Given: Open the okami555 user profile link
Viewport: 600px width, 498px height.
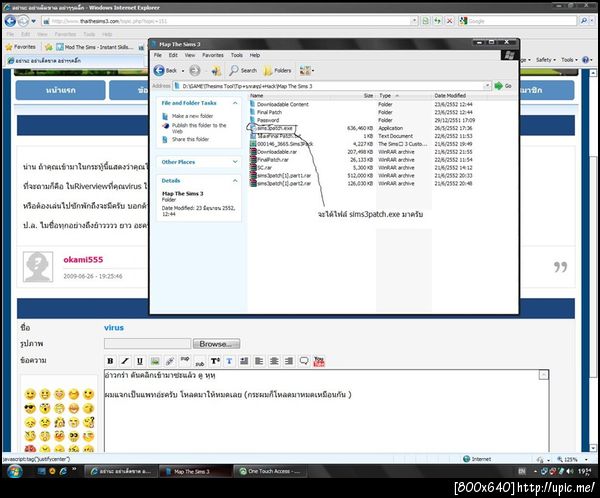Looking at the screenshot, I should 83,260.
